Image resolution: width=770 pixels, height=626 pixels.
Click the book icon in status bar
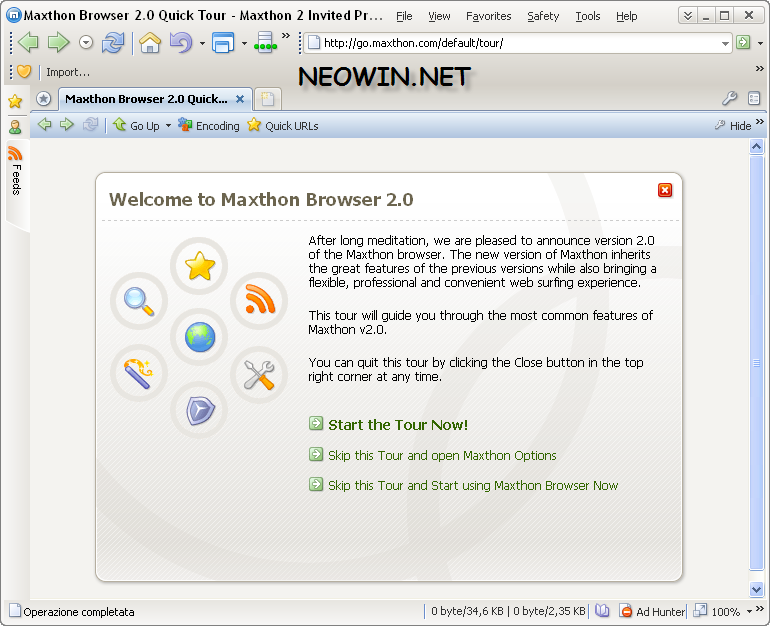[602, 611]
